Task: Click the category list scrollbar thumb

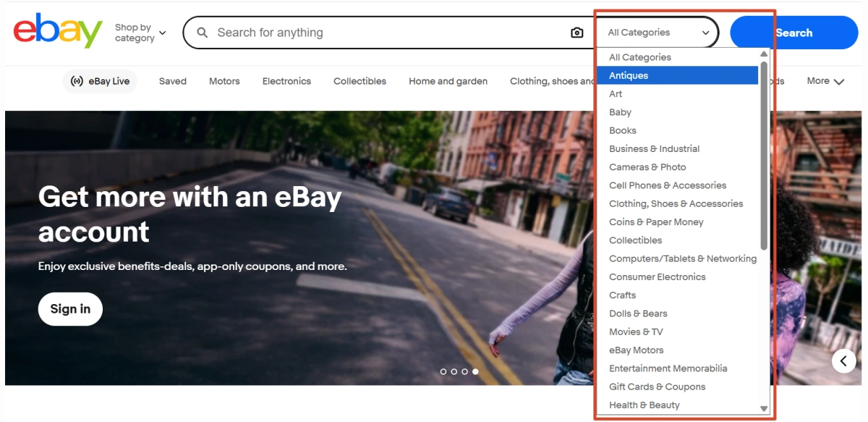Action: pyautogui.click(x=764, y=155)
